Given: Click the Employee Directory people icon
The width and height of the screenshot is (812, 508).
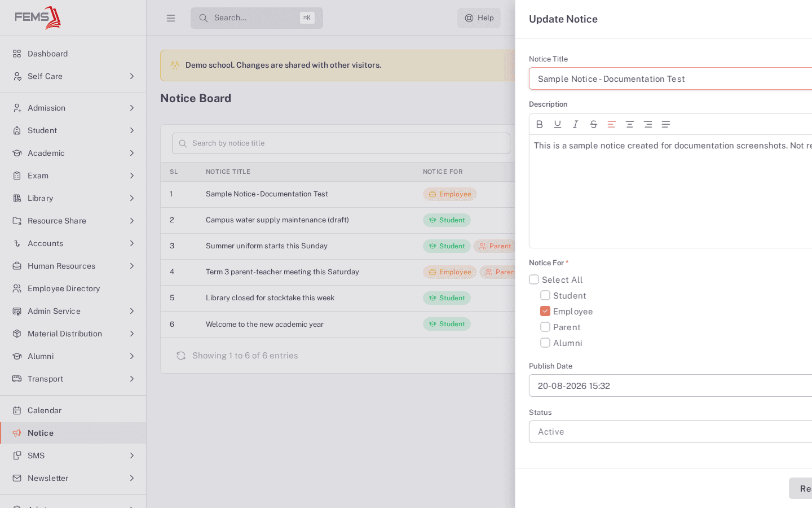Looking at the screenshot, I should 17,288.
